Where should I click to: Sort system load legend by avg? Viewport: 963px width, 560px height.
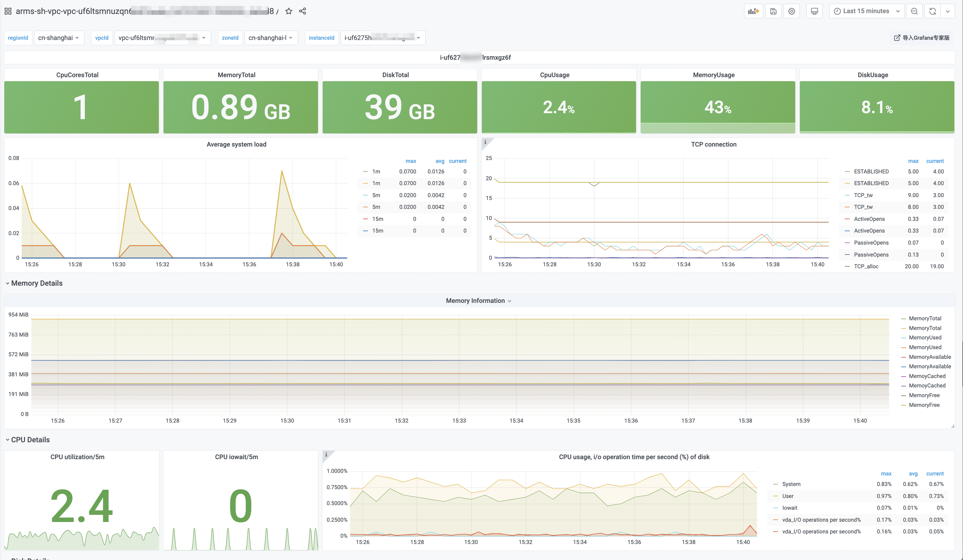click(x=440, y=161)
